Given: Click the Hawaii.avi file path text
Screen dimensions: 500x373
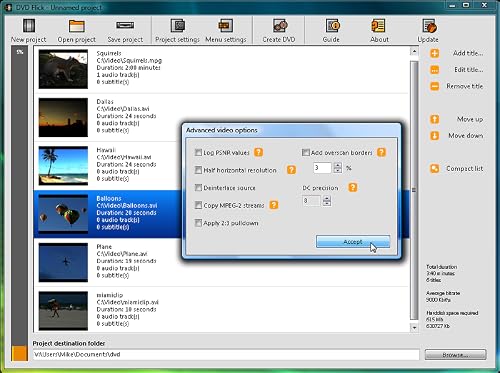Looking at the screenshot, I should (124, 157).
